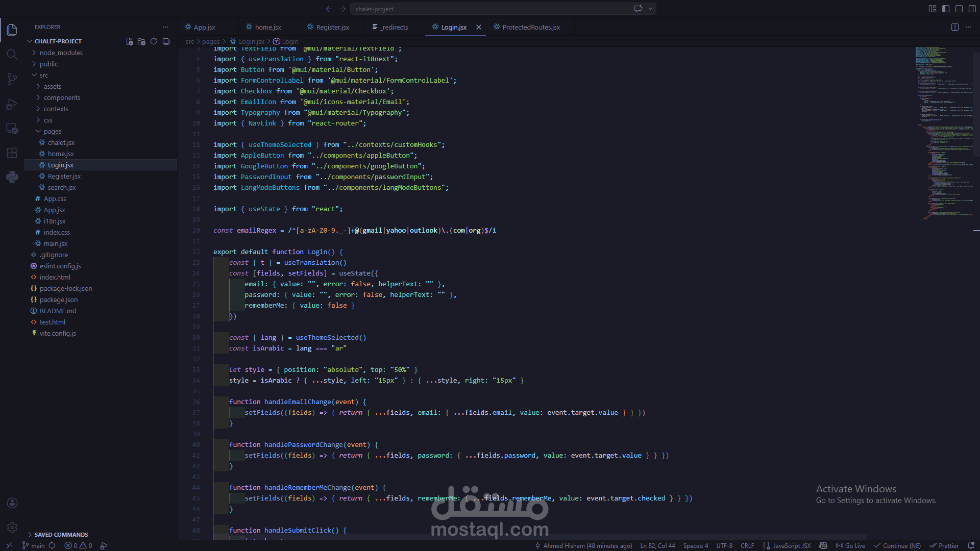
Task: Click Continue (NE) in status bar
Action: pos(897,545)
